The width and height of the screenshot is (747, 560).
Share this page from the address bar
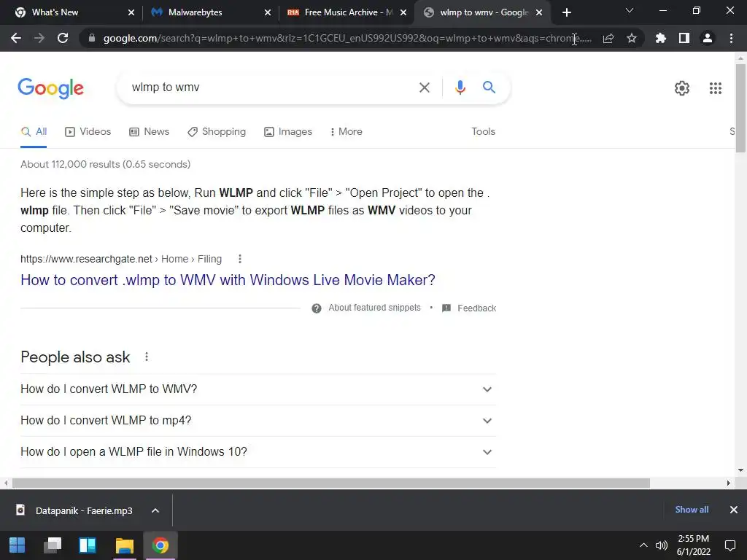click(x=608, y=38)
